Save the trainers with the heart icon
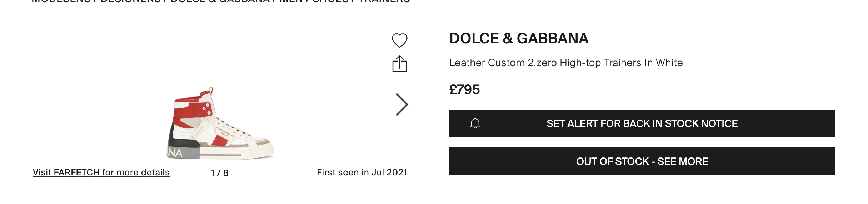Screen dimensions: 868x204 399,40
